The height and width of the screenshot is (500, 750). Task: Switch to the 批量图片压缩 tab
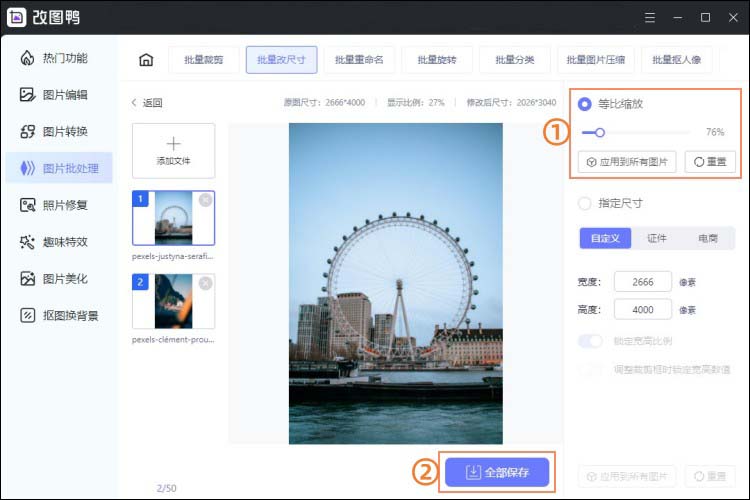click(x=596, y=60)
